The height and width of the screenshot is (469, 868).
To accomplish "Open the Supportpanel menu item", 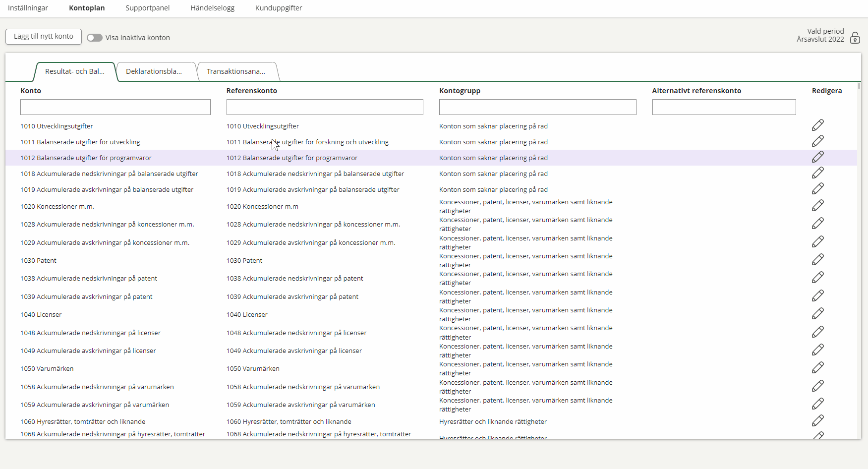I will pyautogui.click(x=147, y=8).
